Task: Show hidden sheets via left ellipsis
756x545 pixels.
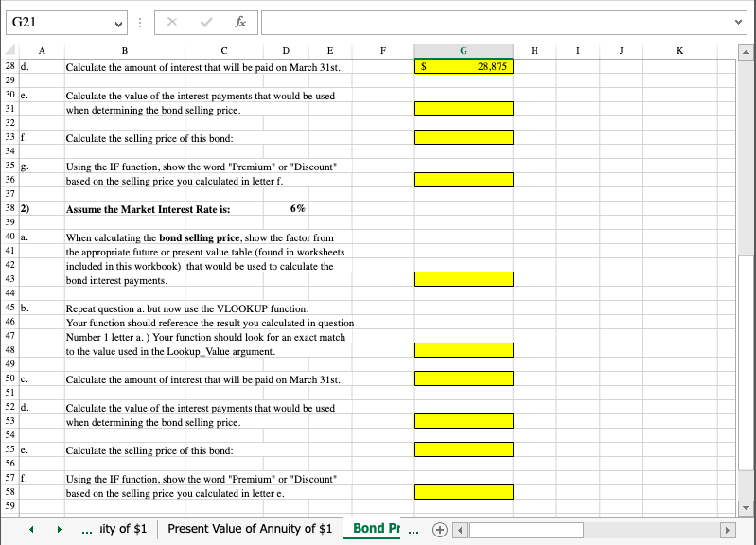Action: click(87, 530)
